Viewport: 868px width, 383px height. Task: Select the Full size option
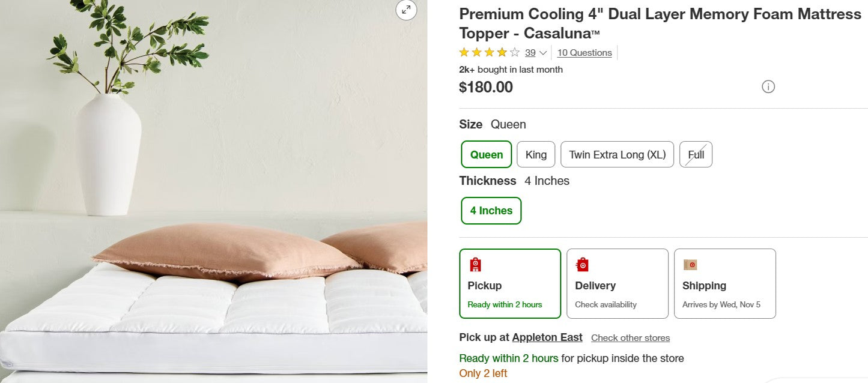[x=695, y=154]
